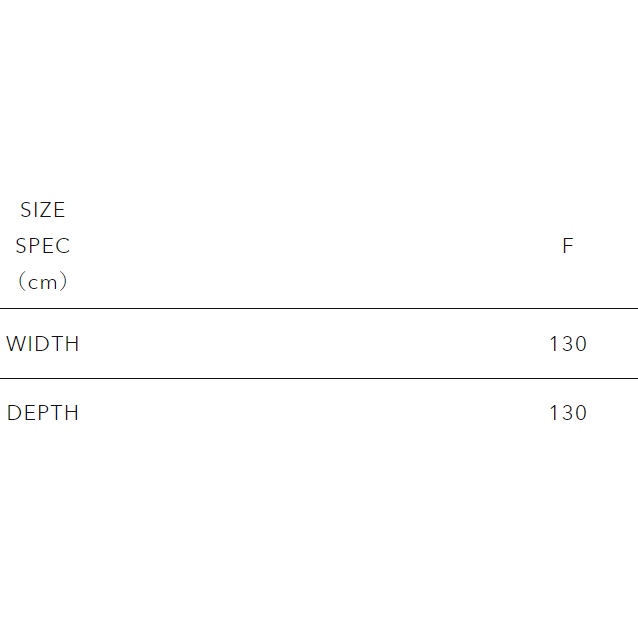Viewport: 638px width, 638px height.
Task: Click the SIZE text in header
Action: click(x=43, y=210)
